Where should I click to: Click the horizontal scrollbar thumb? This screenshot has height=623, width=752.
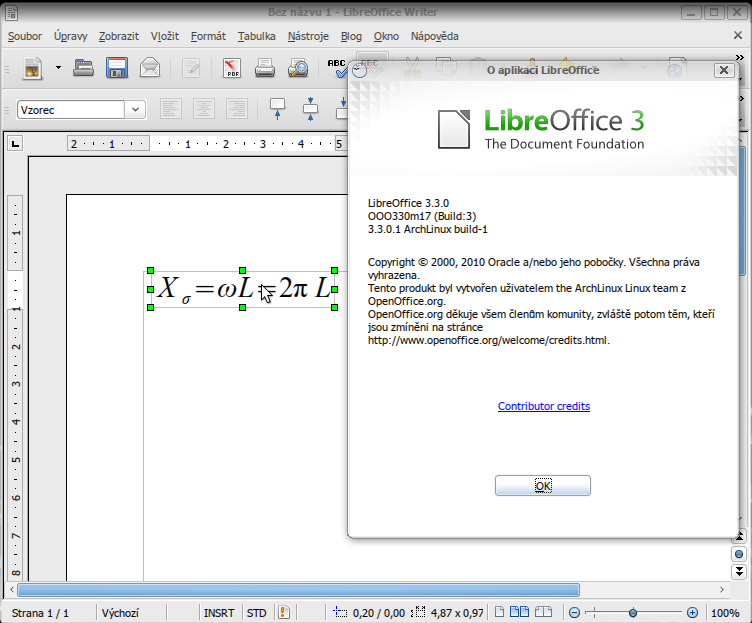298,589
